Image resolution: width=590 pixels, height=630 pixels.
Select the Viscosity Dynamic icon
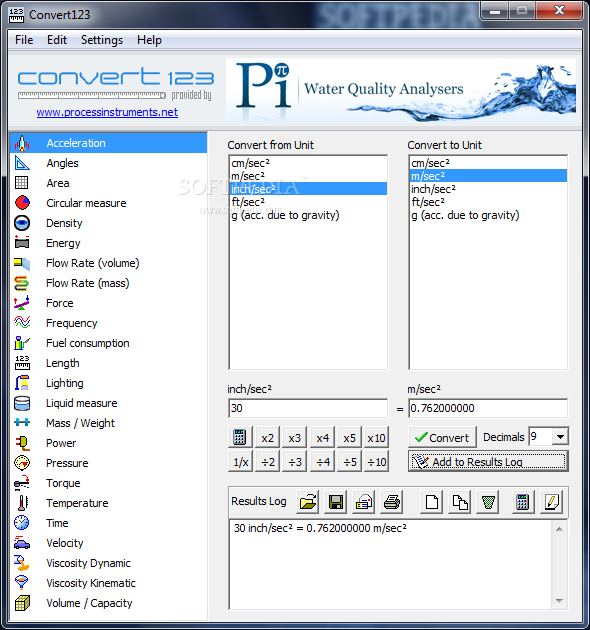pos(22,563)
